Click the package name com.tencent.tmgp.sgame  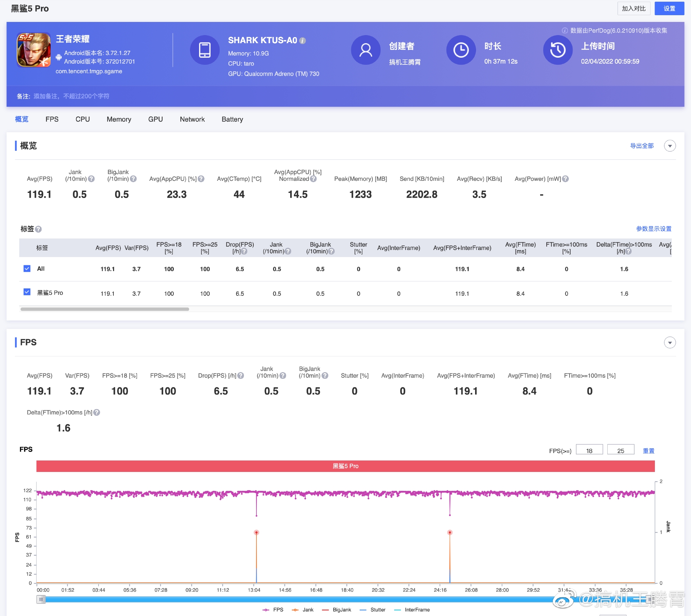(89, 71)
